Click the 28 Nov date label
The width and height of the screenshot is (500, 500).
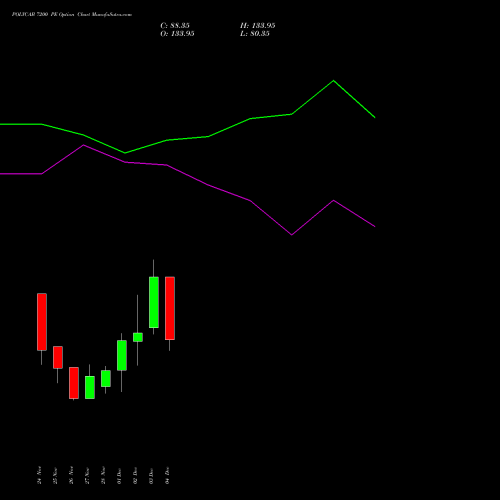click(x=103, y=475)
